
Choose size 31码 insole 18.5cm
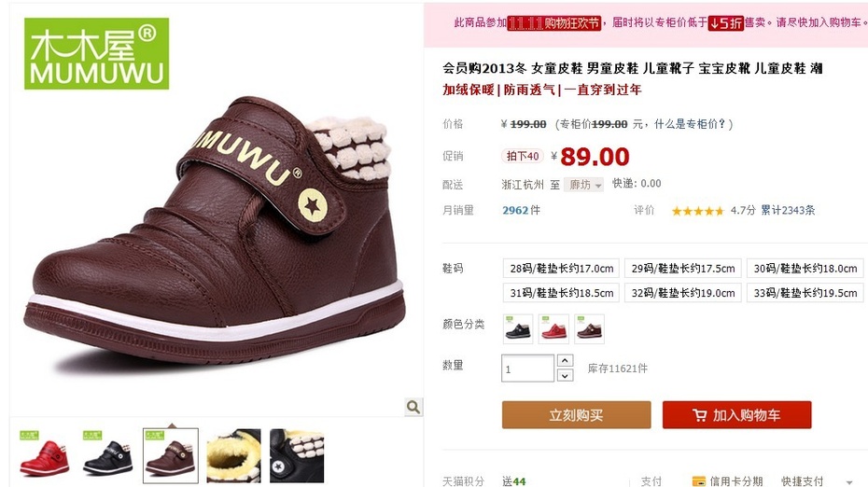[561, 293]
